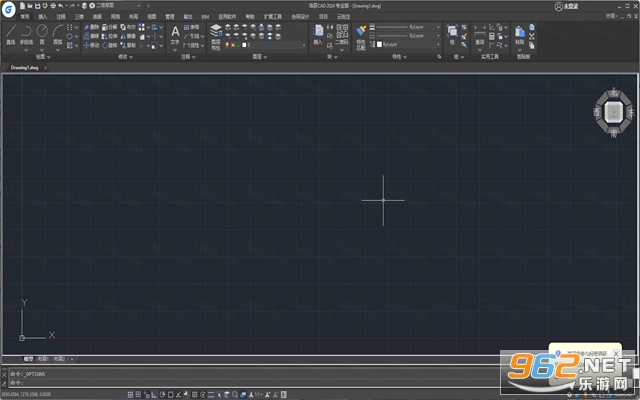This screenshot has width=640, height=400.
Task: Click the Stretch (拉伸) tool
Action: pyautogui.click(x=109, y=36)
